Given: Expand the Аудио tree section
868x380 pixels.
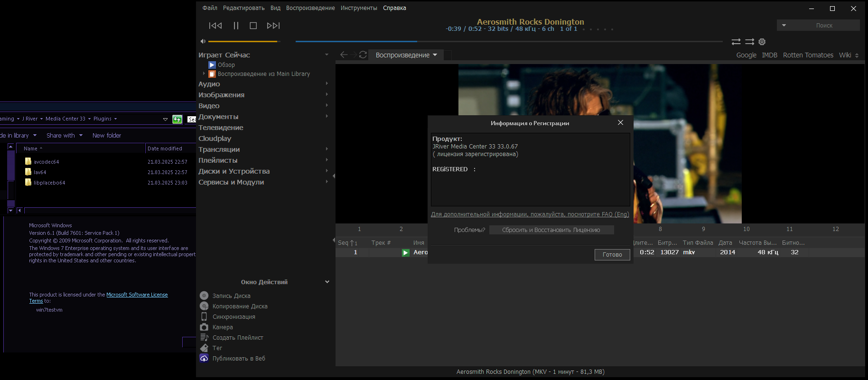Looking at the screenshot, I should click(x=327, y=84).
